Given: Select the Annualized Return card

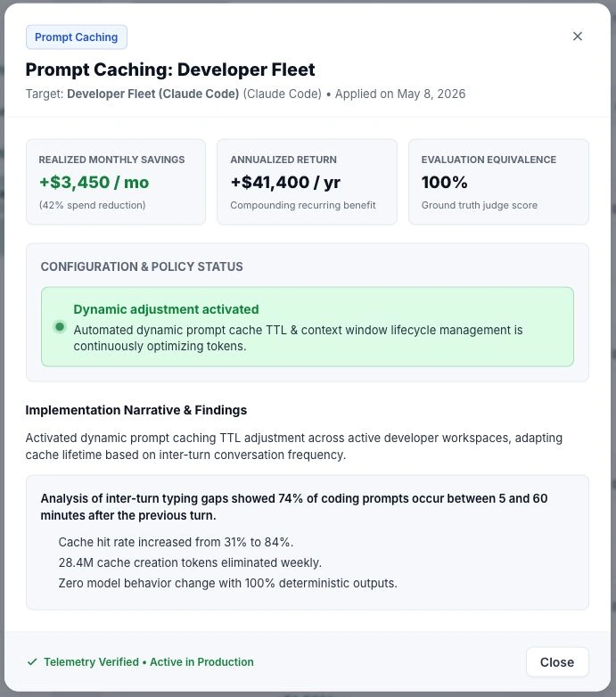Looking at the screenshot, I should pos(308,182).
